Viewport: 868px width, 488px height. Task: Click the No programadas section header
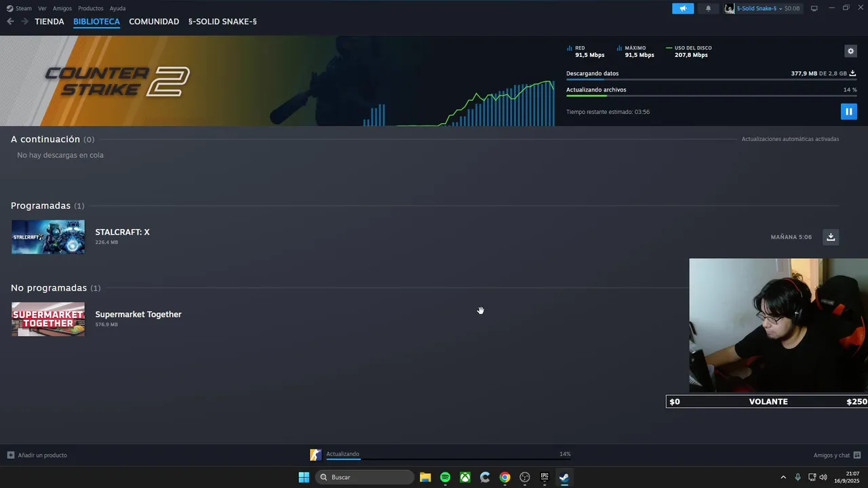click(x=56, y=288)
